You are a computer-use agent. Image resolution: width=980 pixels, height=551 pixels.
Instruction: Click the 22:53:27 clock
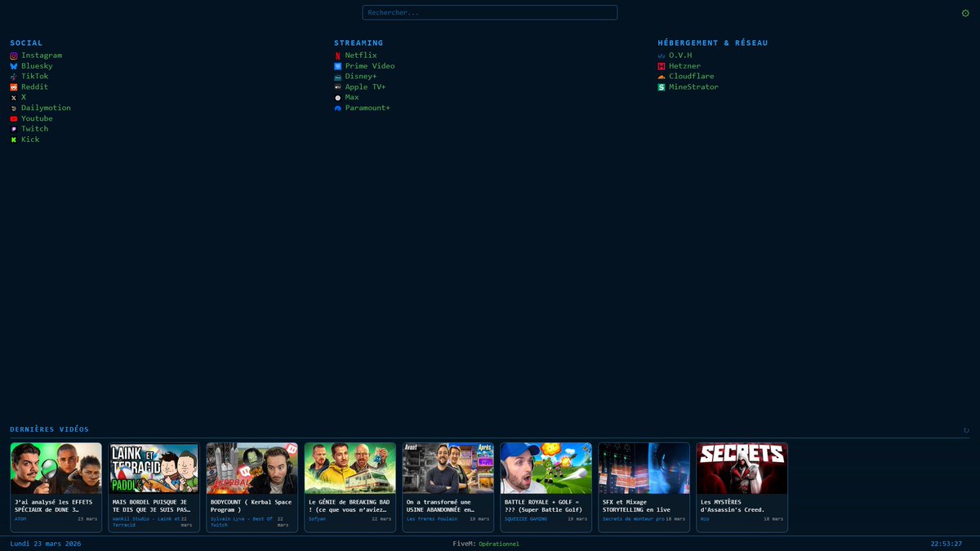pyautogui.click(x=947, y=544)
